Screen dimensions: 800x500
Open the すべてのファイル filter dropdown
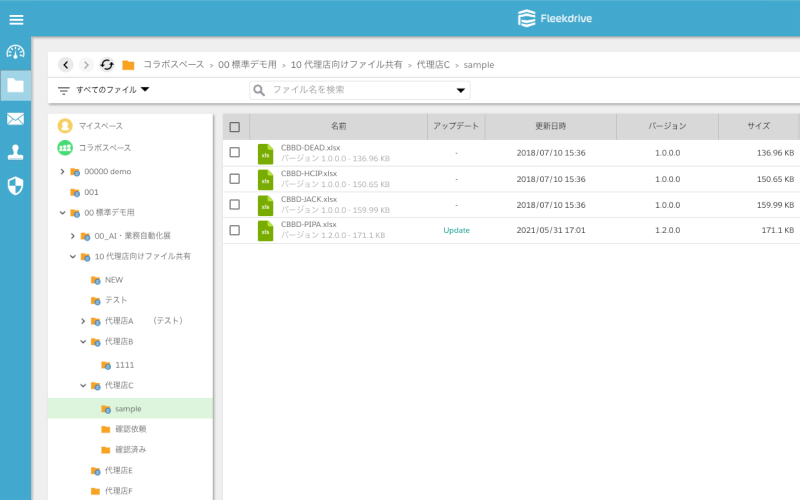pos(112,90)
